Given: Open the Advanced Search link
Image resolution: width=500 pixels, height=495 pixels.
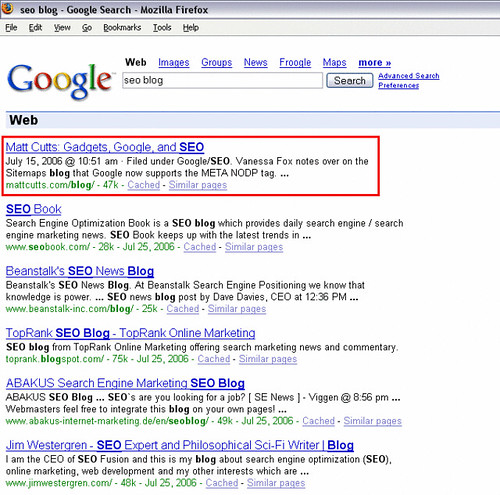Looking at the screenshot, I should 409,76.
